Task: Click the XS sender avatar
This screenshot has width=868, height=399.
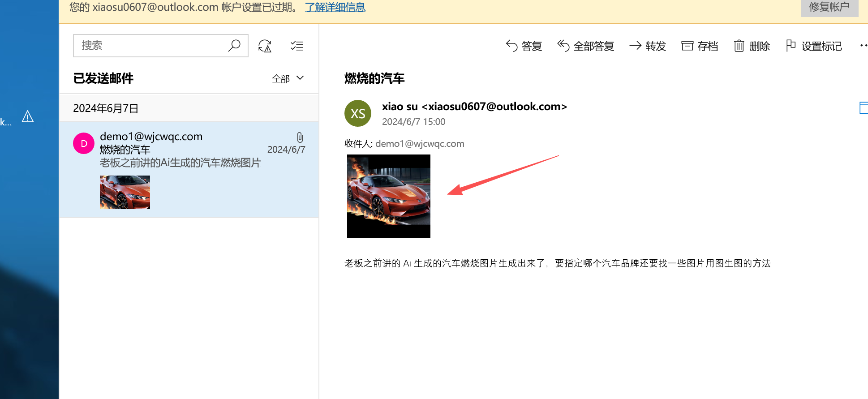Action: [358, 113]
